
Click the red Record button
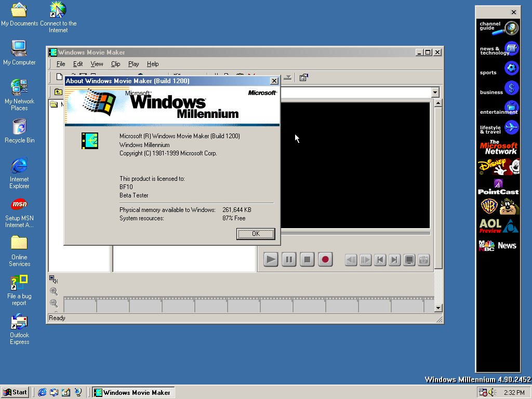coord(325,259)
